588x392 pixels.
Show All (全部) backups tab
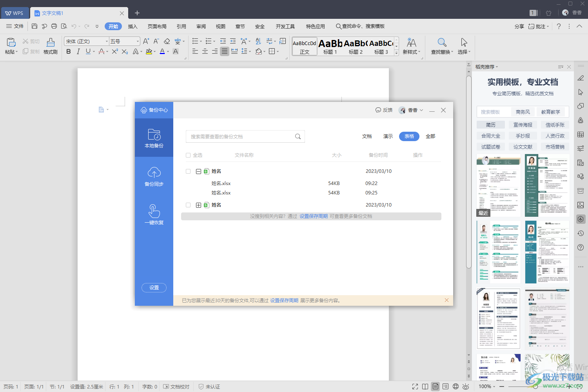pyautogui.click(x=430, y=136)
